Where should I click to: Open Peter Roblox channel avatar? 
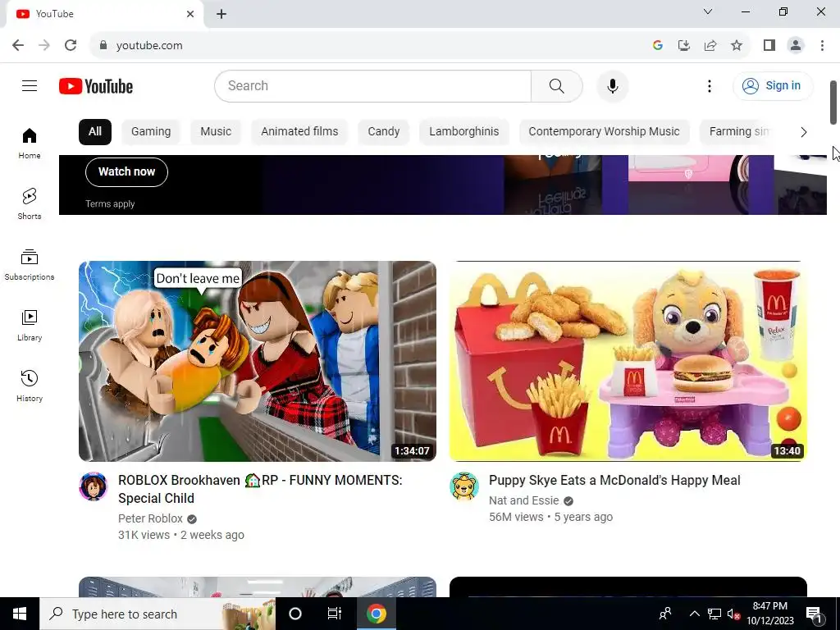click(94, 486)
